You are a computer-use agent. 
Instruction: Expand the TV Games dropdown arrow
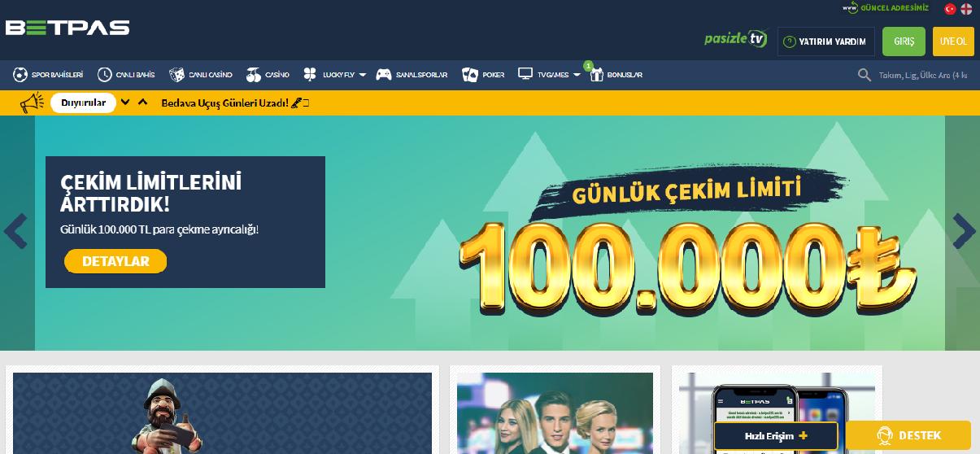[577, 75]
